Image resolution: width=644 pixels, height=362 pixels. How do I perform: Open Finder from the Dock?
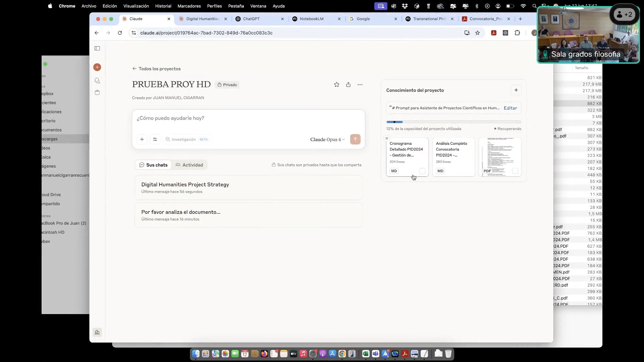196,354
